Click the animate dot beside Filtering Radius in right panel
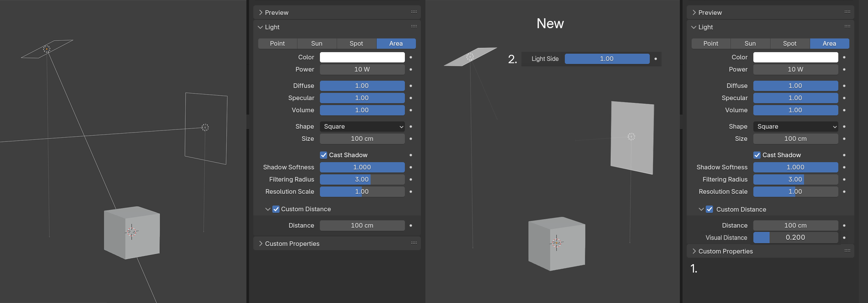 [844, 179]
